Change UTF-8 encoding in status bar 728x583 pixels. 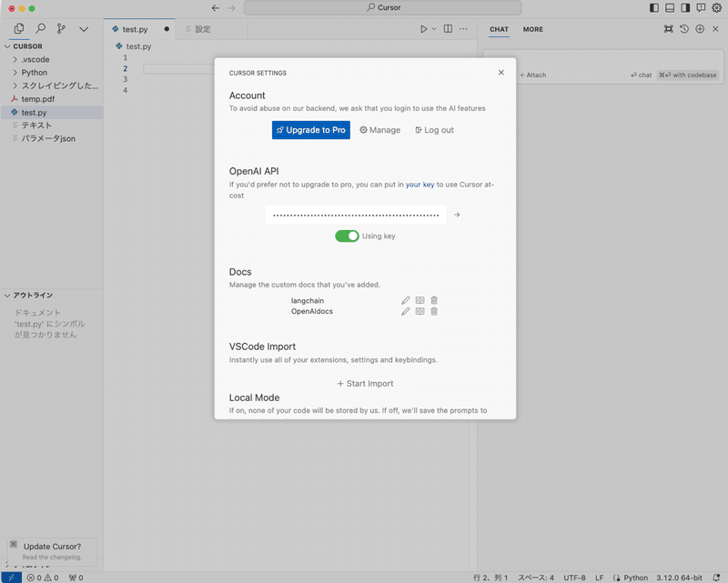coord(574,578)
